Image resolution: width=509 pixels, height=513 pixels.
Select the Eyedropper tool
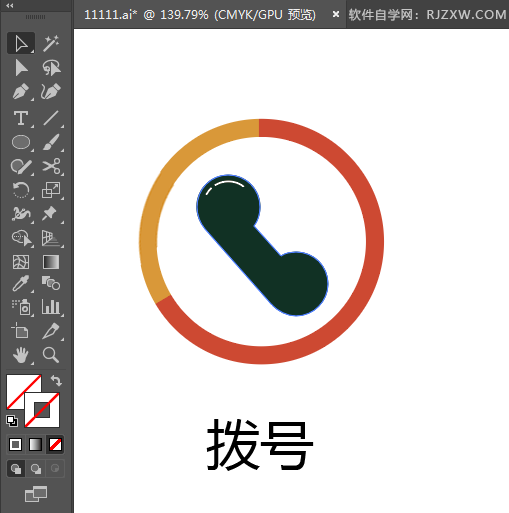point(21,284)
